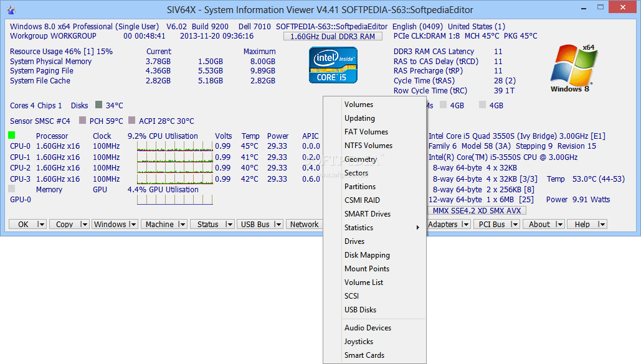Click the CPU-0 utilisation graph
The height and width of the screenshot is (364, 641).
pyautogui.click(x=175, y=146)
